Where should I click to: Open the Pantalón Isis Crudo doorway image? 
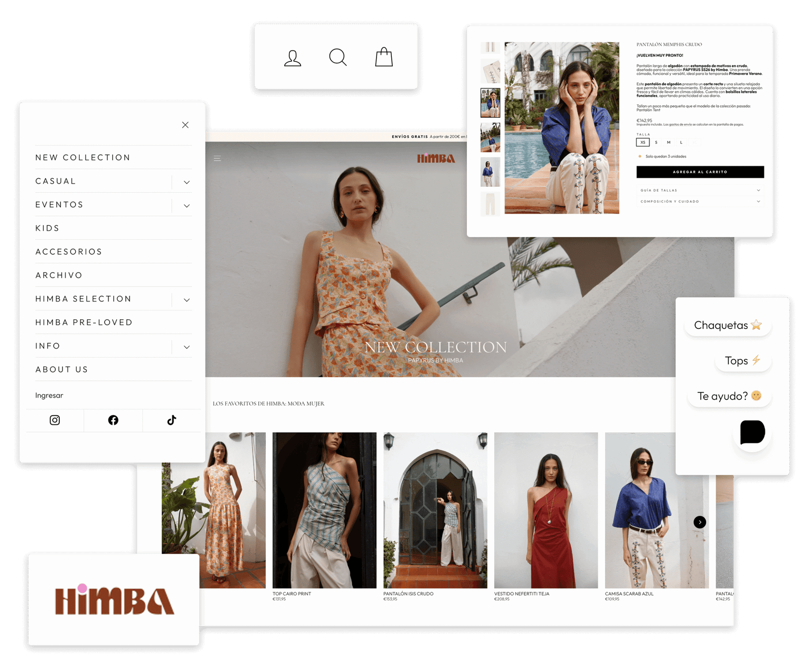click(435, 510)
